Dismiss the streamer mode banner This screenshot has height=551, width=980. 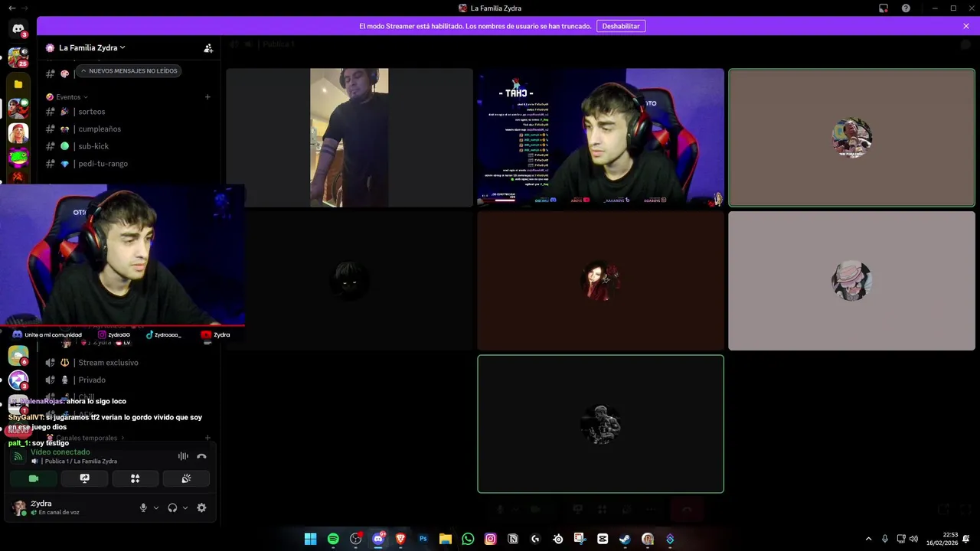(966, 26)
